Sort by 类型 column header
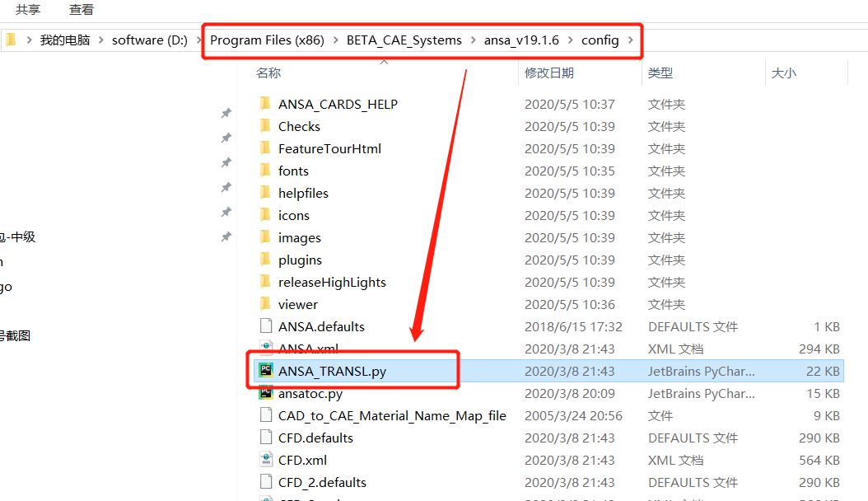The image size is (868, 501). (660, 73)
